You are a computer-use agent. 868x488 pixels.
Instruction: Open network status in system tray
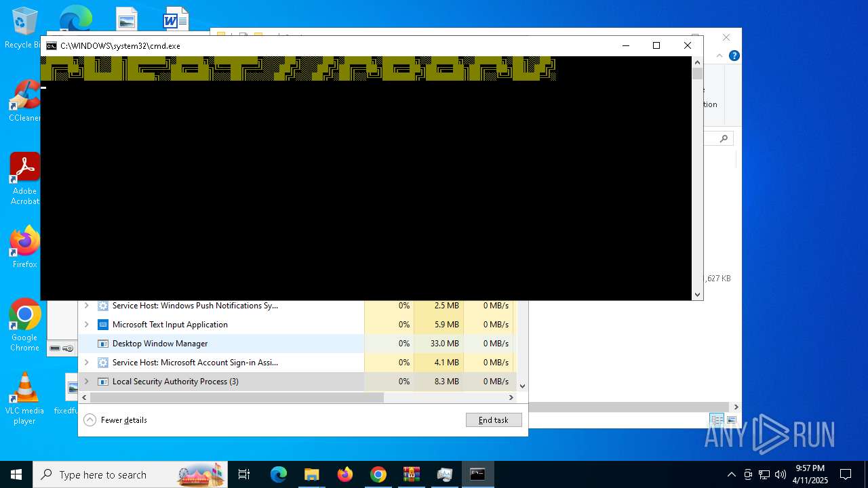(764, 474)
